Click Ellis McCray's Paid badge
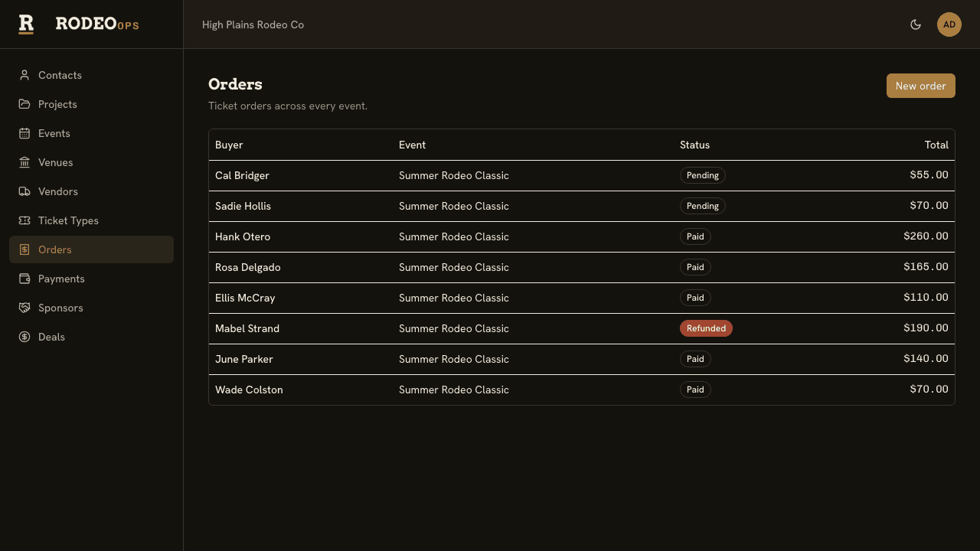The image size is (980, 551). [695, 298]
